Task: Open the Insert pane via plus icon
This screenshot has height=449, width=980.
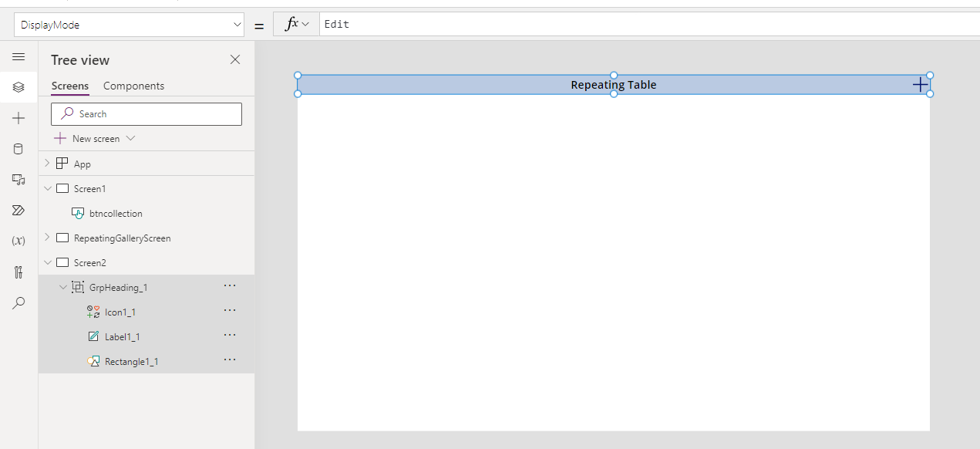Action: click(x=19, y=118)
